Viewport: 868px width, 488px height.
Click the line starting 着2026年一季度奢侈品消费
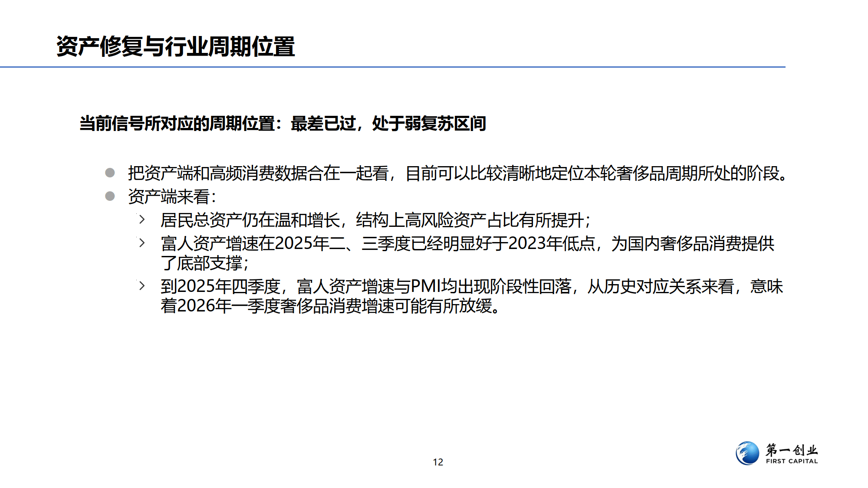[330, 306]
